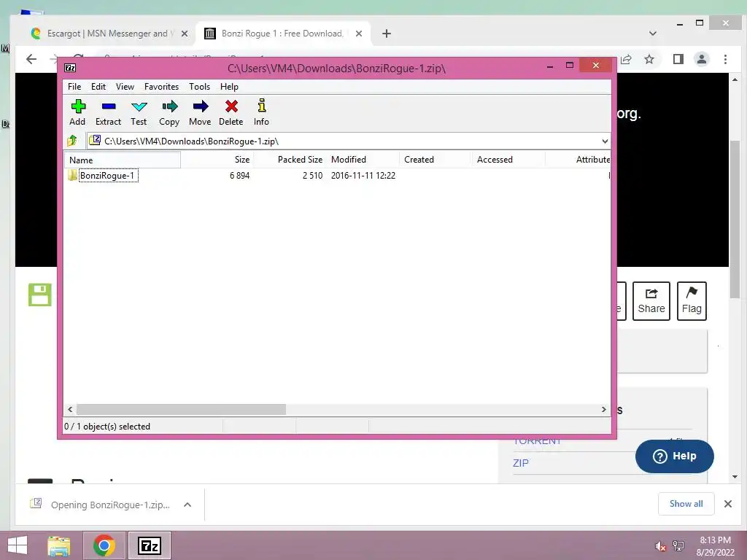Click the Share button on webpage
747x560 pixels.
point(651,301)
